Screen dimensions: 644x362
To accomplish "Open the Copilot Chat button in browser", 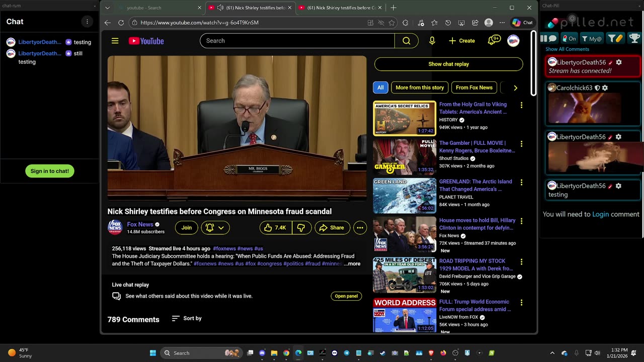I will coord(522,23).
